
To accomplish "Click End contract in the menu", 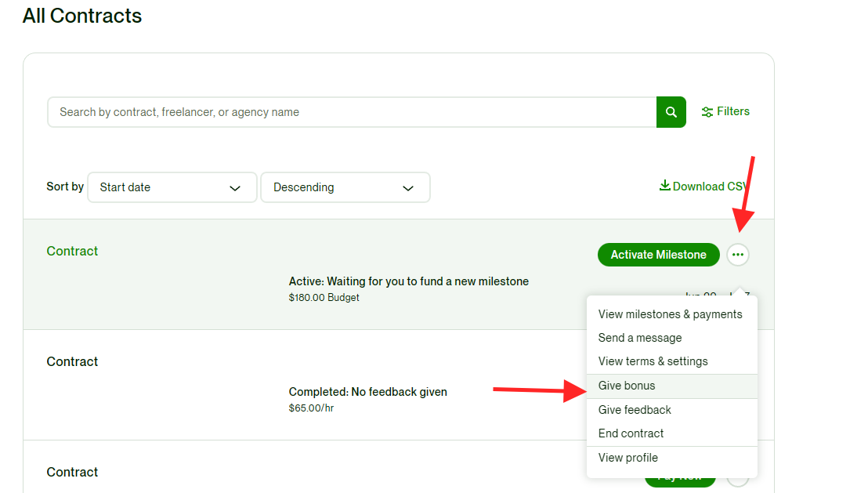I will coord(631,433).
